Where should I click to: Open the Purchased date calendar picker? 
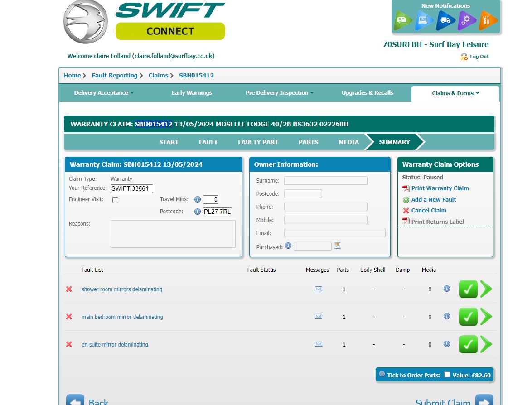click(x=337, y=246)
